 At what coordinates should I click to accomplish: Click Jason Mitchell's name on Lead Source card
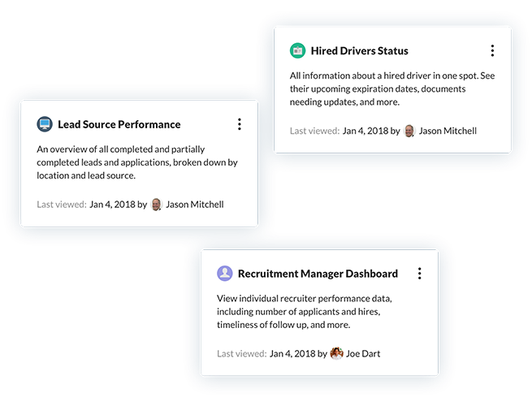[x=195, y=205]
